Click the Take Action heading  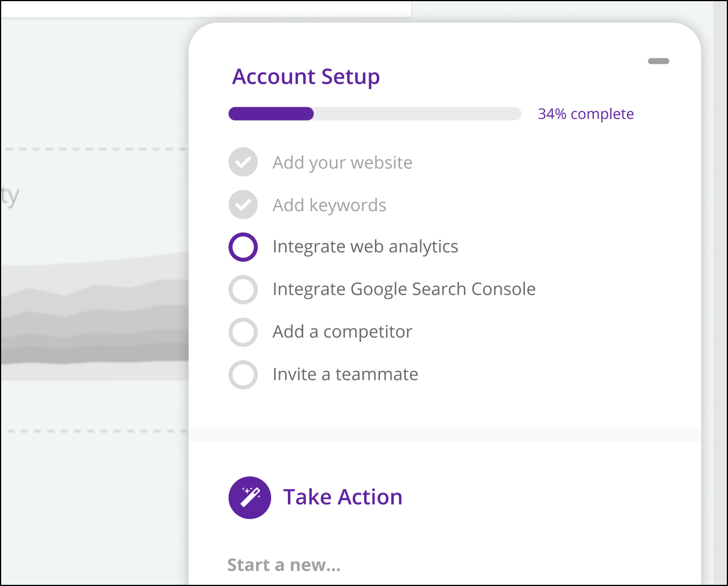[343, 497]
